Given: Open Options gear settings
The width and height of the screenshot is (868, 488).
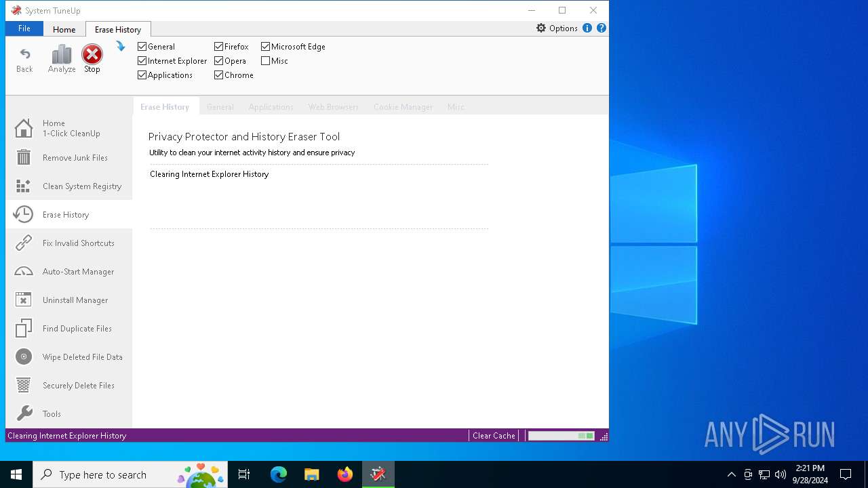Looking at the screenshot, I should pos(557,28).
